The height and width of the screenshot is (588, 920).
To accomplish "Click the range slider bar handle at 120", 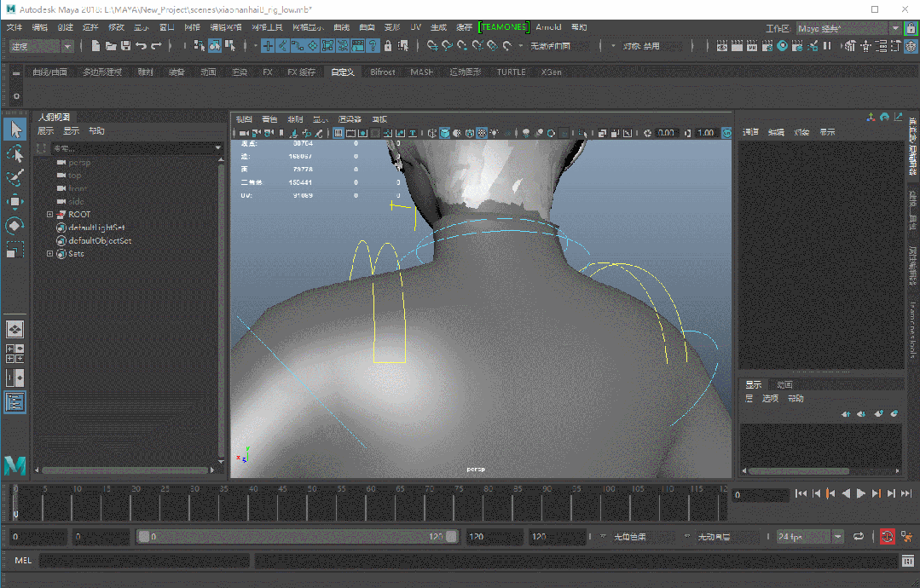I will point(451,536).
